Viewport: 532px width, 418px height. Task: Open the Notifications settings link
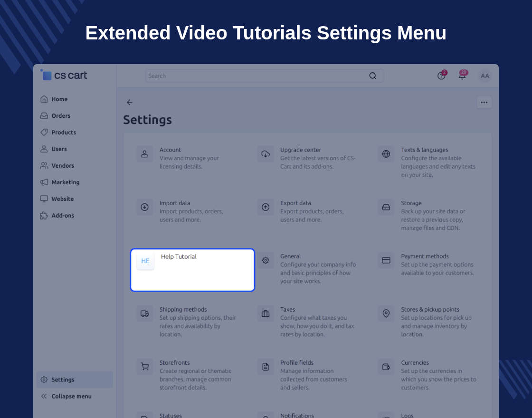[x=297, y=416]
